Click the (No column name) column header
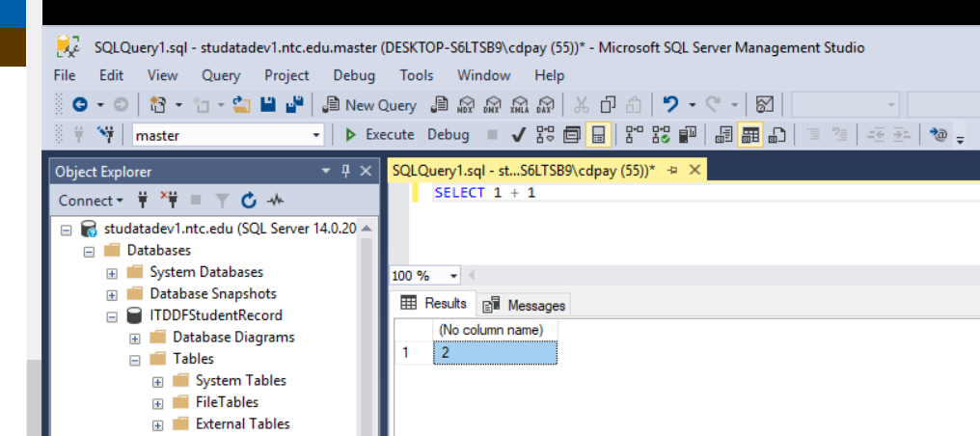980x436 pixels. (495, 330)
